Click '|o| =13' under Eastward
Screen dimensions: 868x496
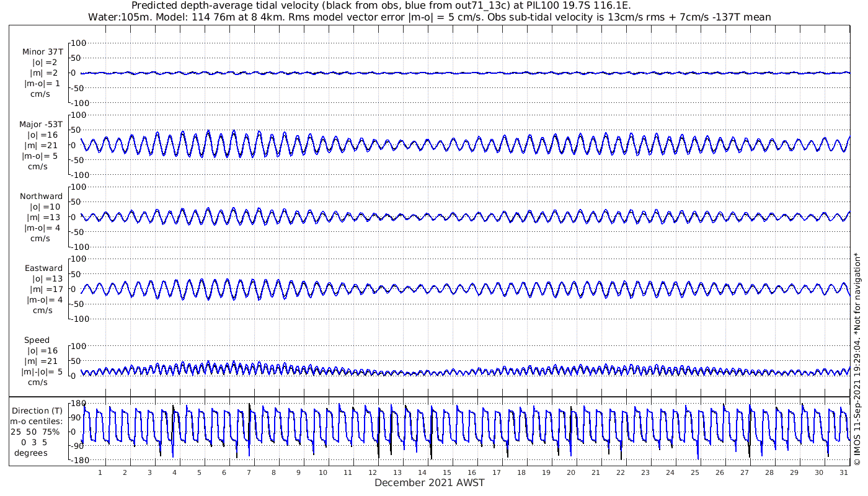tap(46, 278)
